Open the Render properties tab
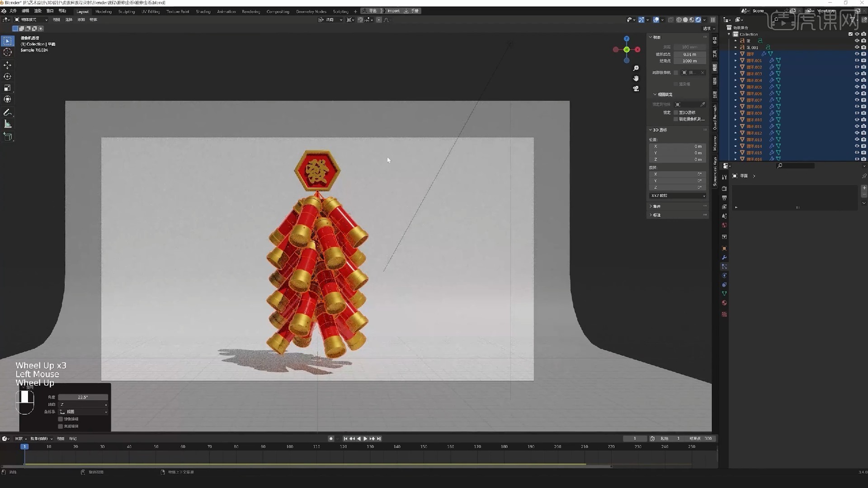This screenshot has width=868, height=488. 724,188
